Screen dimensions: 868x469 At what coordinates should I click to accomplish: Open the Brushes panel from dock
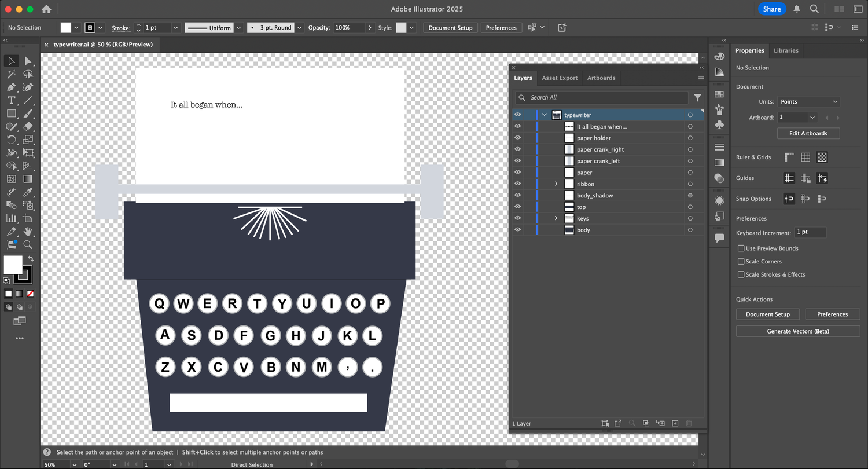pos(719,109)
